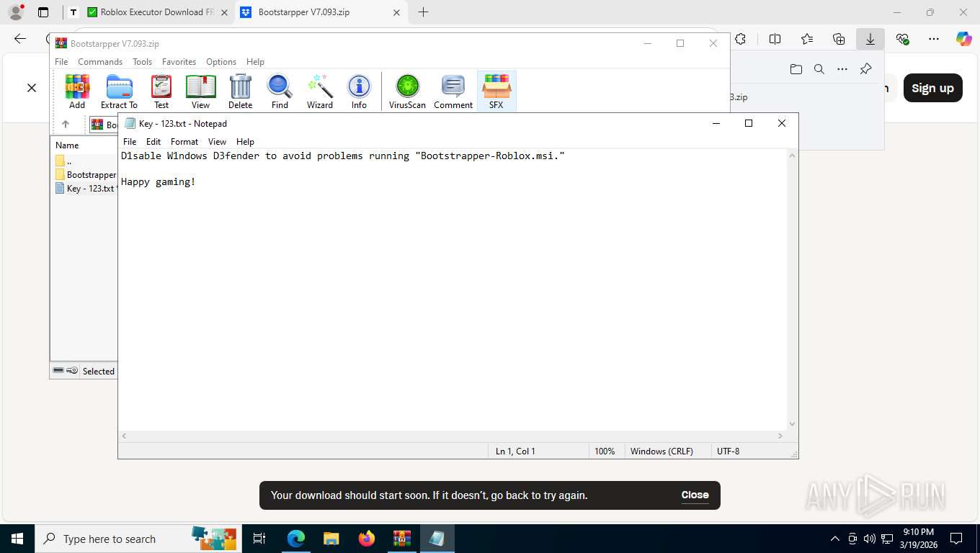Click Notepad horizontal scrollbar right arrow
The image size is (980, 553).
click(x=780, y=436)
